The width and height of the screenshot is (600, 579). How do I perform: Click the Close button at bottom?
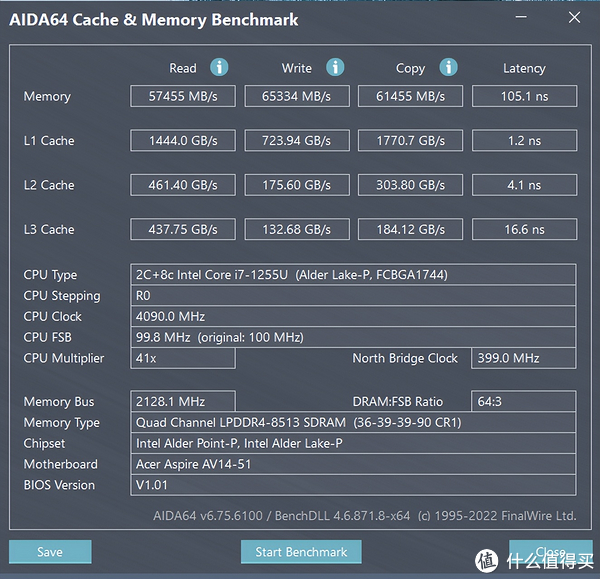click(551, 551)
